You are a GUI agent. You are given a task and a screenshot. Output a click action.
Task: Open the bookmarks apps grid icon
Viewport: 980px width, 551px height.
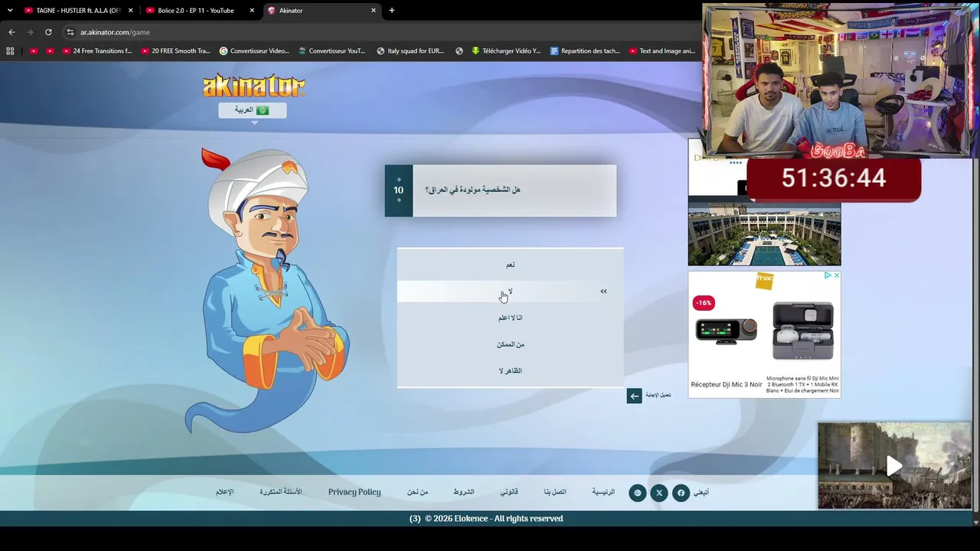click(10, 51)
